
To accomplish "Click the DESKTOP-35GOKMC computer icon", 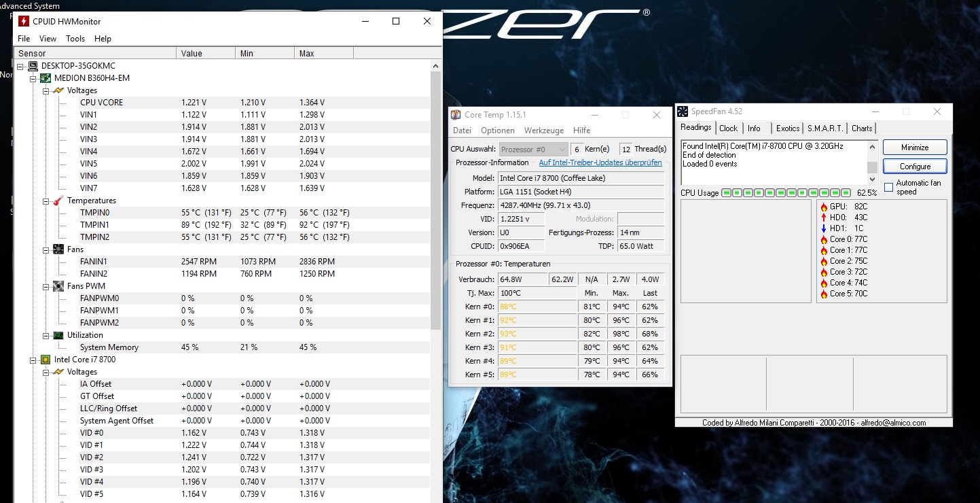I will pyautogui.click(x=33, y=66).
